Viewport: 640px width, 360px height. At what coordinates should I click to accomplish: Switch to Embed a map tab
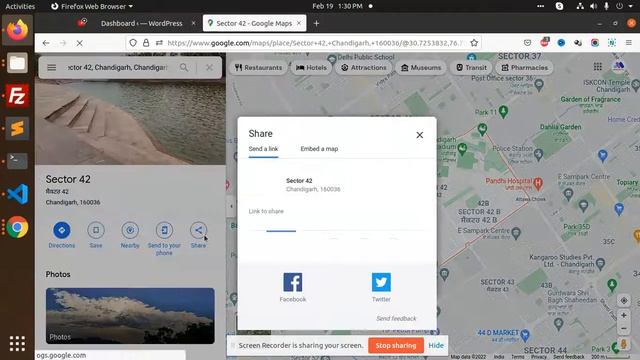(319, 149)
